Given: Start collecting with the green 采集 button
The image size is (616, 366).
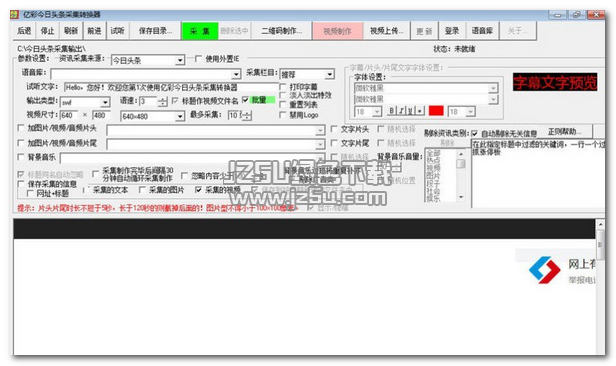Looking at the screenshot, I should [x=200, y=31].
